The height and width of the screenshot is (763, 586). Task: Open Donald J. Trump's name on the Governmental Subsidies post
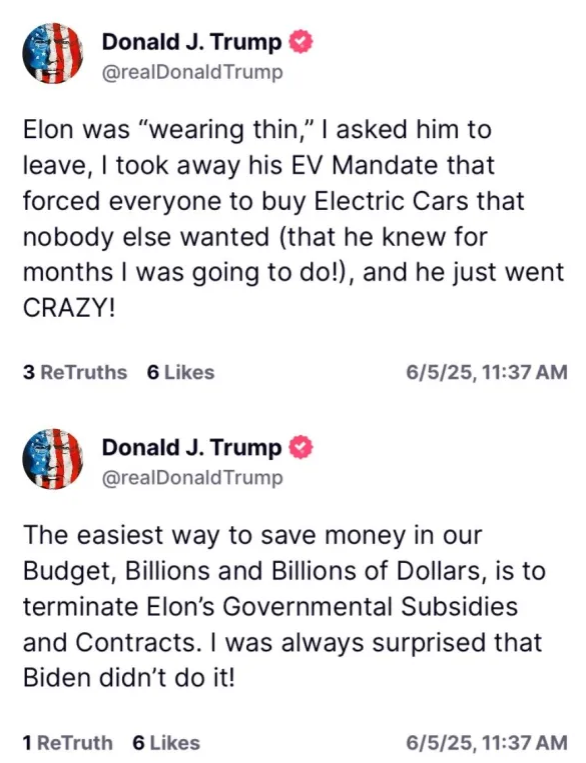point(192,448)
